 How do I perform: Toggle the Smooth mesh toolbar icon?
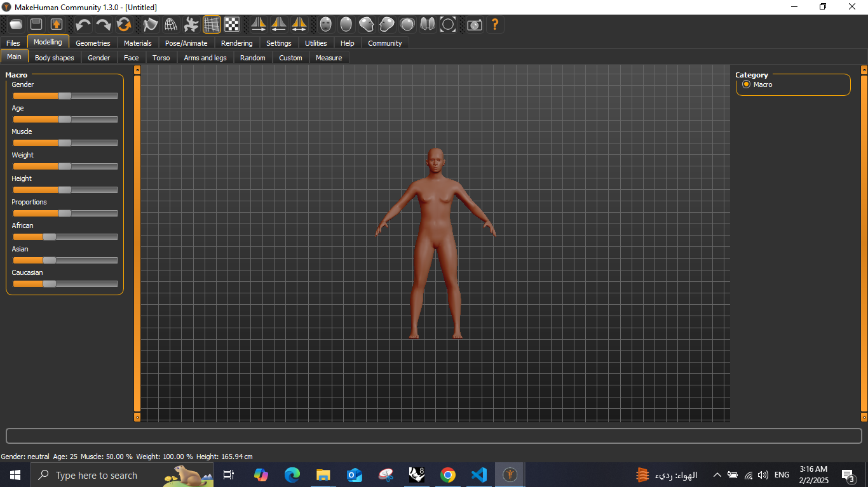pyautogui.click(x=151, y=25)
